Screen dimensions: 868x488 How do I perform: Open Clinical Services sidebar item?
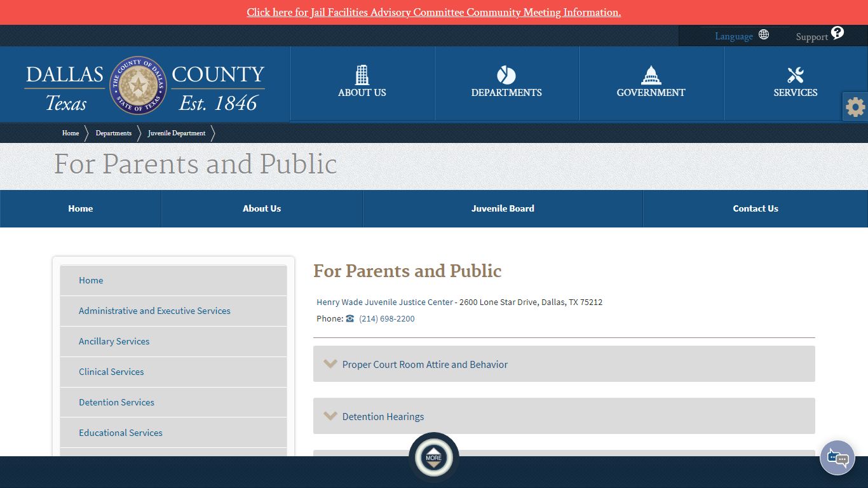(173, 372)
